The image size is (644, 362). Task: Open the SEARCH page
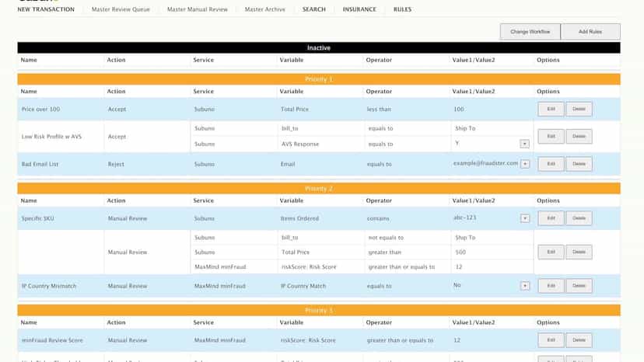click(313, 9)
